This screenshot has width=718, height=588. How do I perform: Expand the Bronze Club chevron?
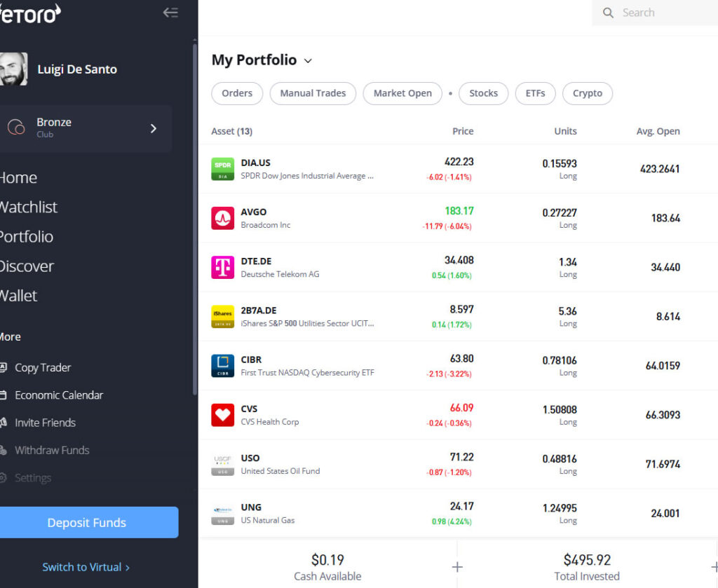(154, 128)
